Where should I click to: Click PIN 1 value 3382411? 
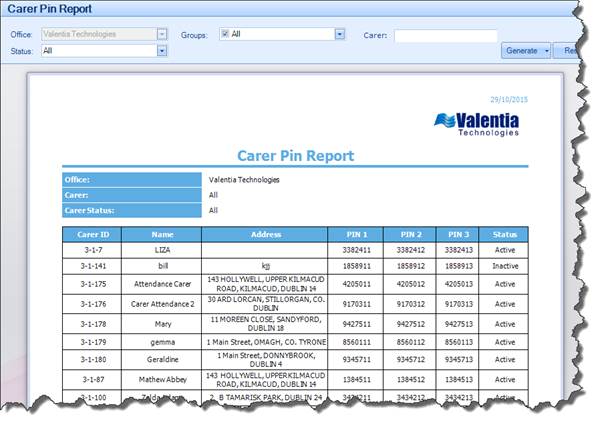pyautogui.click(x=356, y=250)
